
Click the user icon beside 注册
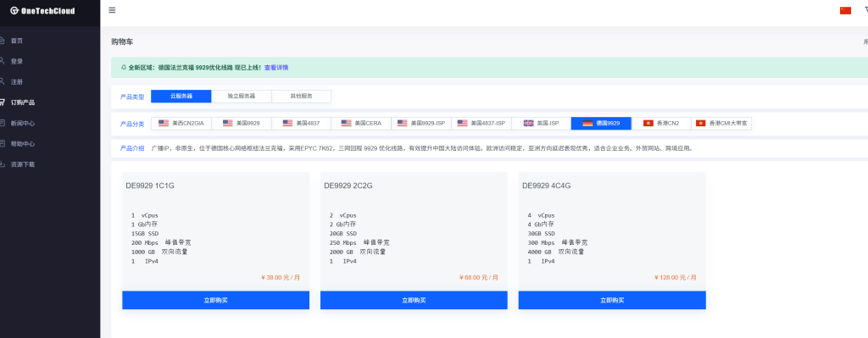point(3,81)
